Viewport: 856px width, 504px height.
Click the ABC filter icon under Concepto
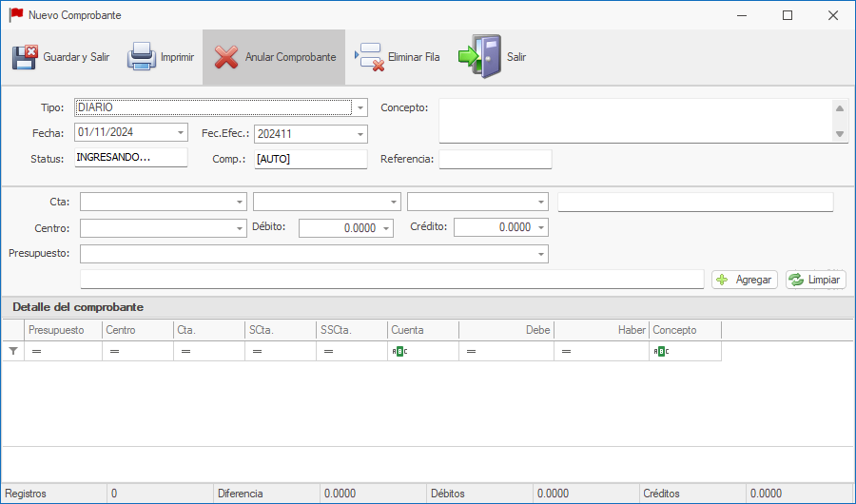coord(661,351)
